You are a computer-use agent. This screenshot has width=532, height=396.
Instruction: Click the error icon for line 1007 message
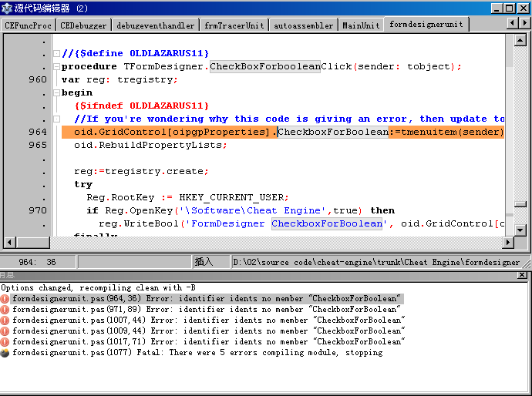coord(5,320)
